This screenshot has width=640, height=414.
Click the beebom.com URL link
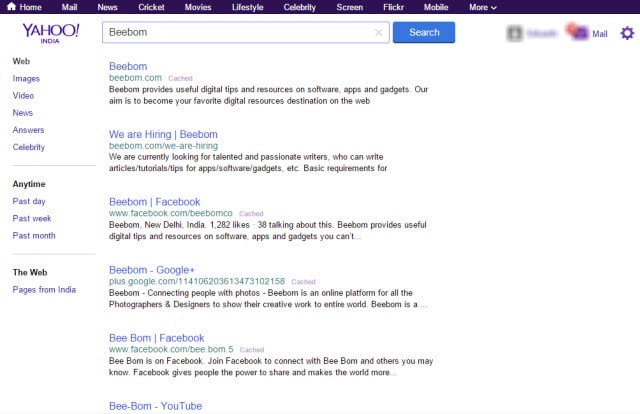click(x=136, y=78)
